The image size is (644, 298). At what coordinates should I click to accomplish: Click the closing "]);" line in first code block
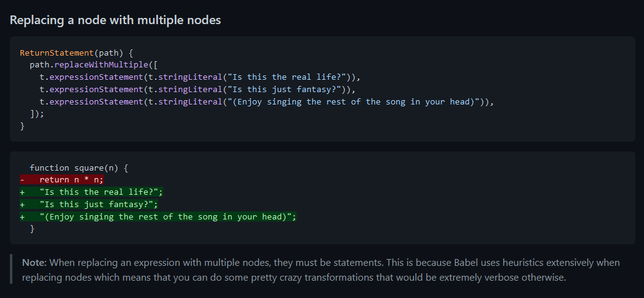[37, 114]
